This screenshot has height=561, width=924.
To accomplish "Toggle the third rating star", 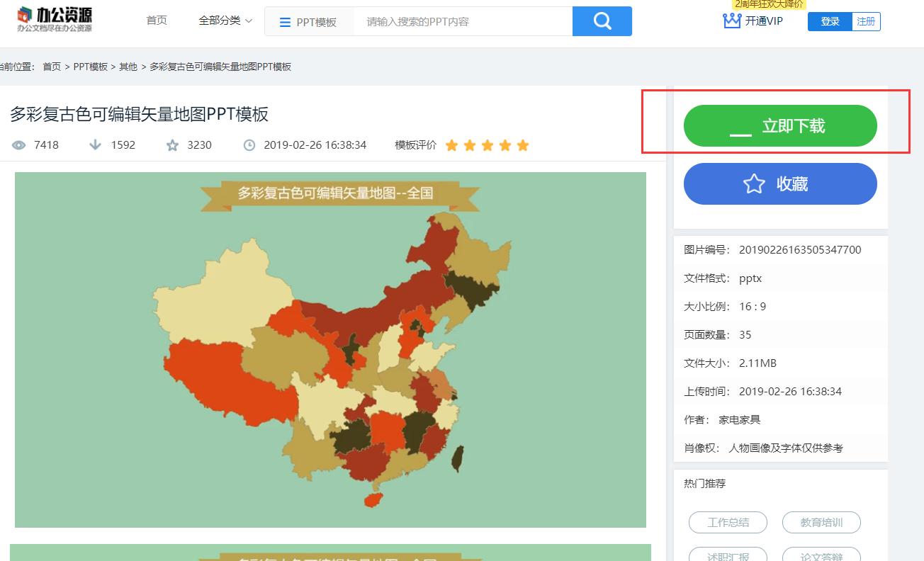I will [x=488, y=144].
